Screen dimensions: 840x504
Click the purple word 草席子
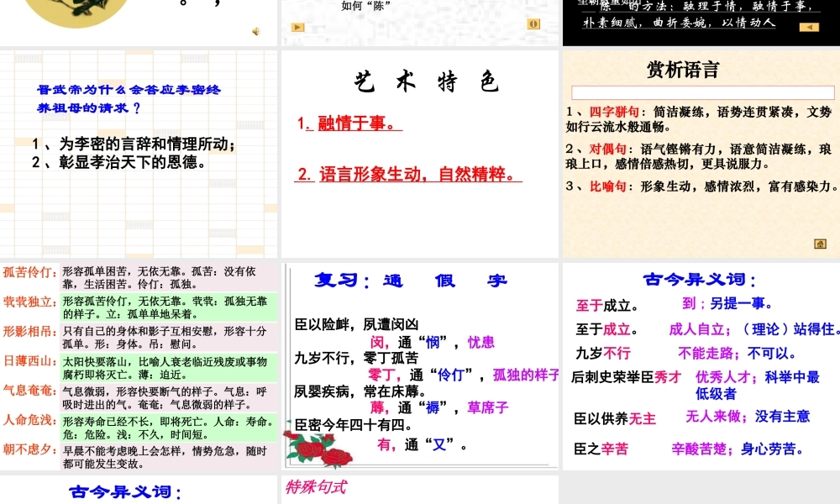[x=487, y=407]
